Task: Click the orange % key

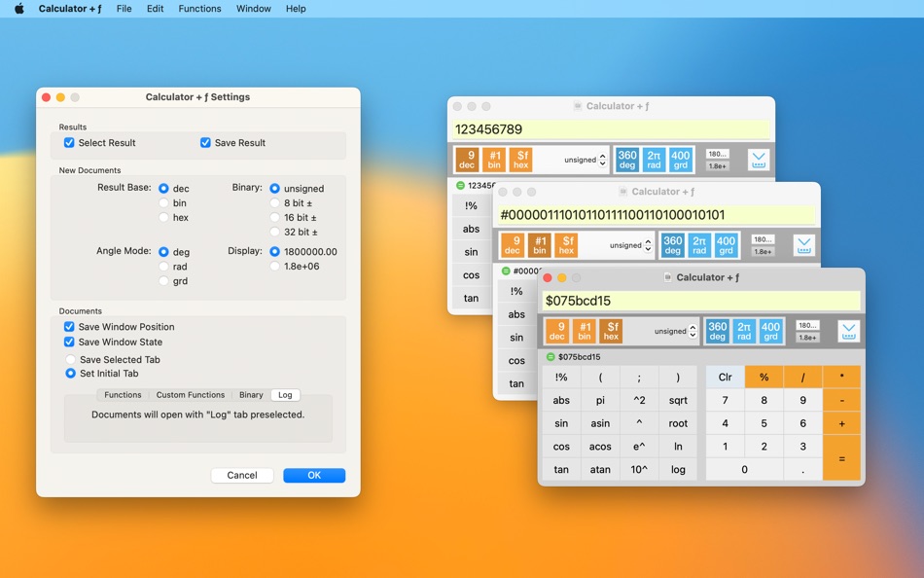Action: [x=764, y=378]
